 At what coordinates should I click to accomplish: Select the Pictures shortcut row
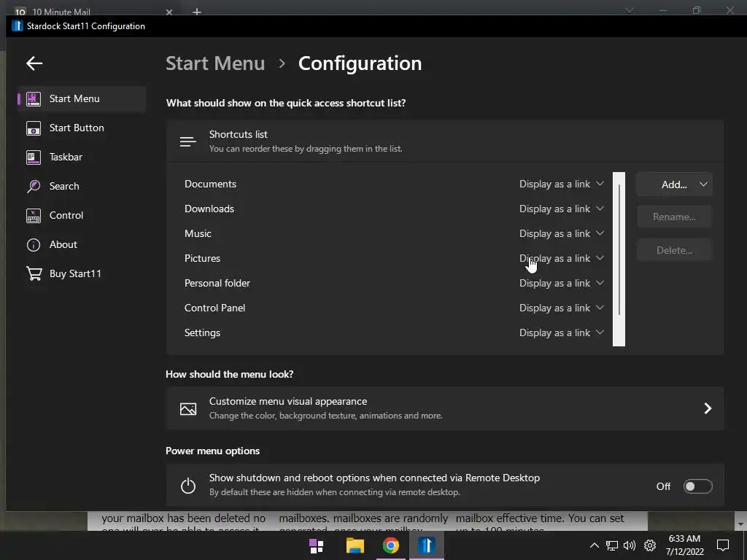[395, 258]
